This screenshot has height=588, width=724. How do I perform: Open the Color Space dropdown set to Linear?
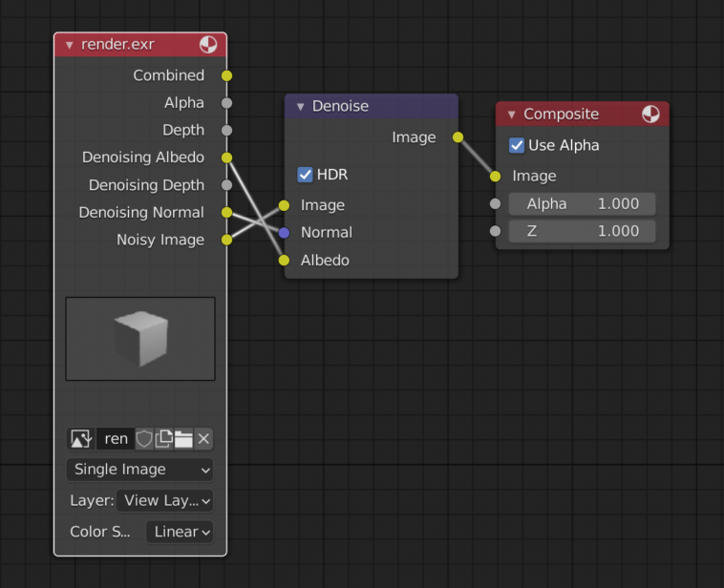(180, 532)
